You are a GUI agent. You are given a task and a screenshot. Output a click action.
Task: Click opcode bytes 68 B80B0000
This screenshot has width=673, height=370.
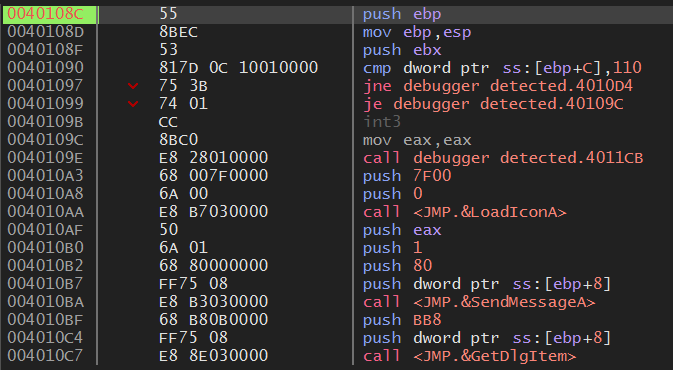pos(213,320)
